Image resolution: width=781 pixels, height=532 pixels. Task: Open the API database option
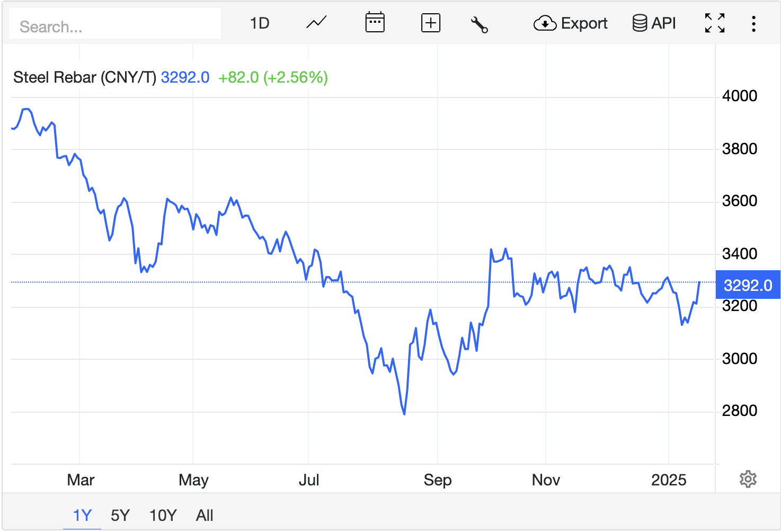point(654,23)
